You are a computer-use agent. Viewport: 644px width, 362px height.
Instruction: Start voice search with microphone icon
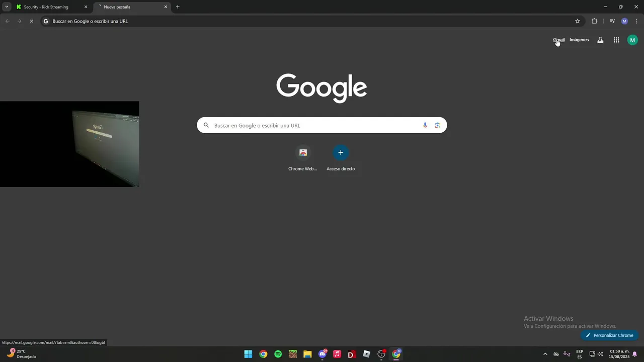(x=425, y=125)
